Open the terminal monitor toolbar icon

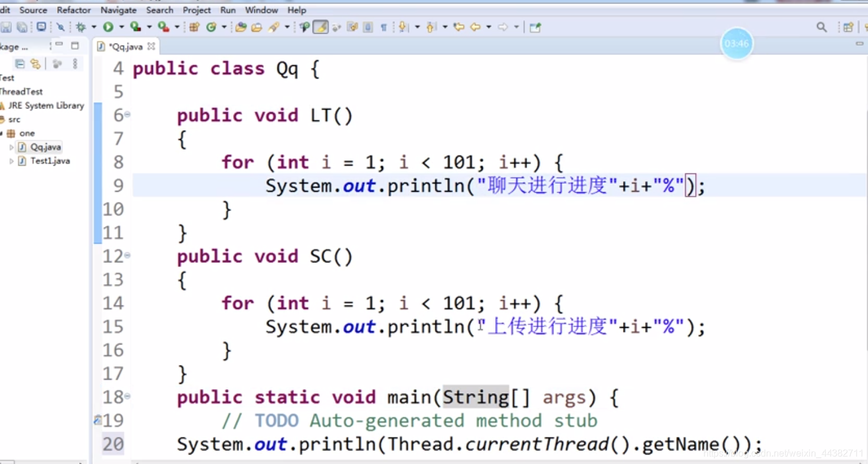[41, 27]
